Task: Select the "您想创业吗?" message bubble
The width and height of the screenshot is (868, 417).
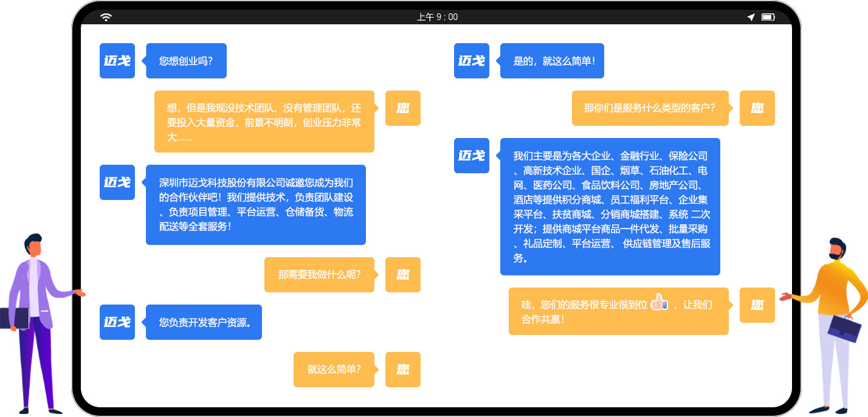Action: (x=186, y=61)
